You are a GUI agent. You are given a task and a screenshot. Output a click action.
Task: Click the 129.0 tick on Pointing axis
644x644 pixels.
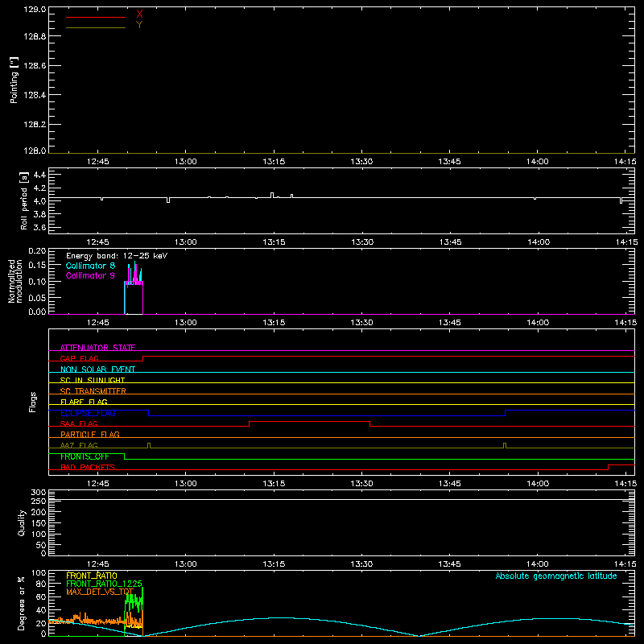pyautogui.click(x=35, y=10)
